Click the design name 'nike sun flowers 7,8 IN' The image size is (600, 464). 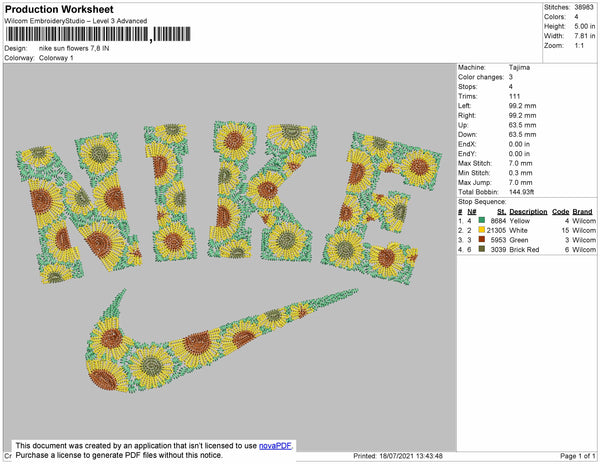[x=74, y=48]
